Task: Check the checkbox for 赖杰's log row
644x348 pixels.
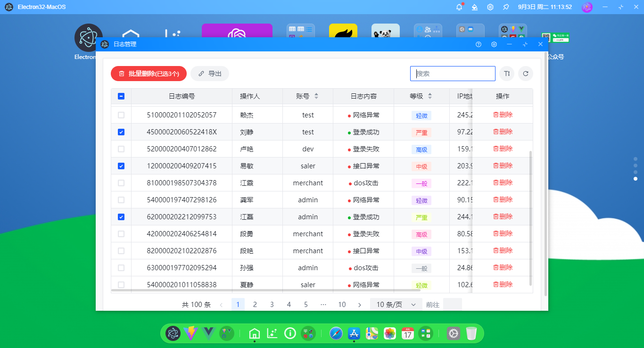Action: (x=121, y=115)
